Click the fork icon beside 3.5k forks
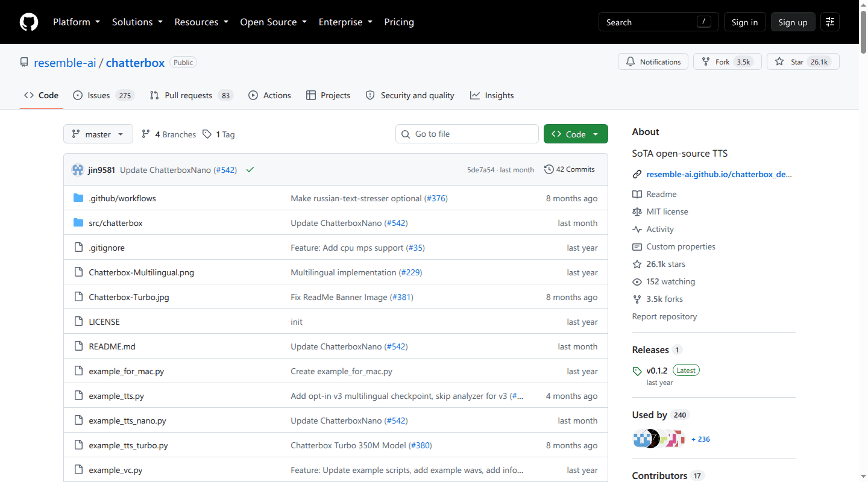This screenshot has width=868, height=482. click(x=637, y=299)
